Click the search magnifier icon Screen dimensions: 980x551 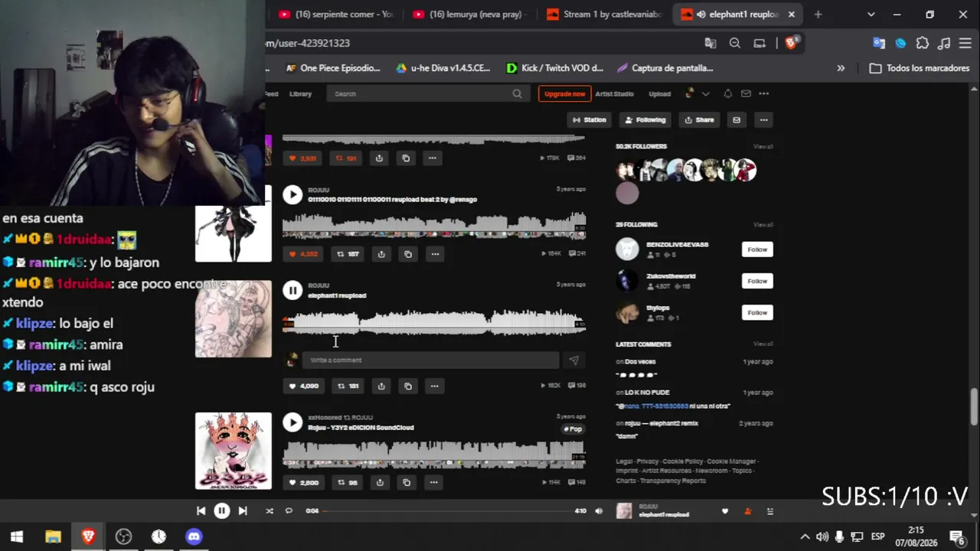[x=518, y=93]
